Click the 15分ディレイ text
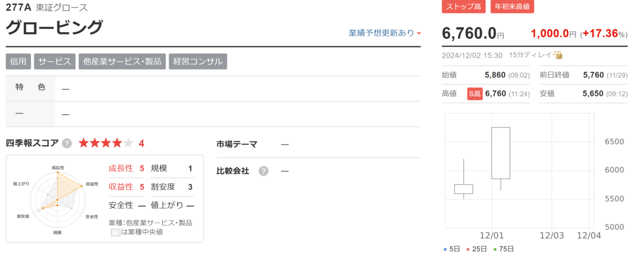The image size is (644, 254). coord(531,55)
